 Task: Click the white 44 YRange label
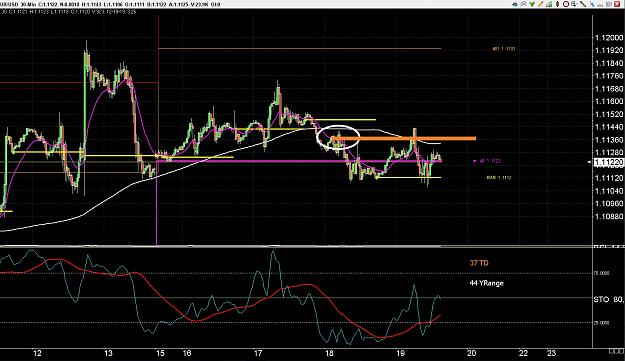(x=486, y=283)
